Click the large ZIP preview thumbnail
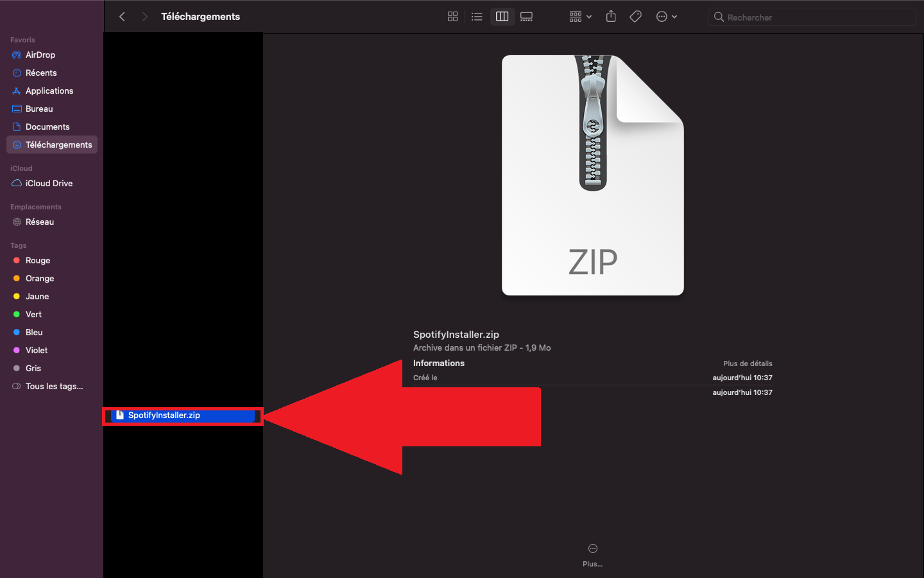This screenshot has height=578, width=924. [593, 175]
